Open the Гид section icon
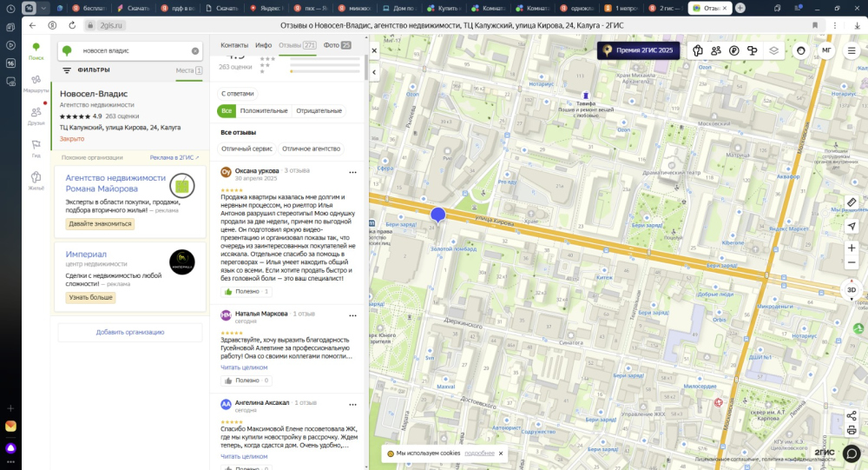The width and height of the screenshot is (868, 470). [x=36, y=145]
